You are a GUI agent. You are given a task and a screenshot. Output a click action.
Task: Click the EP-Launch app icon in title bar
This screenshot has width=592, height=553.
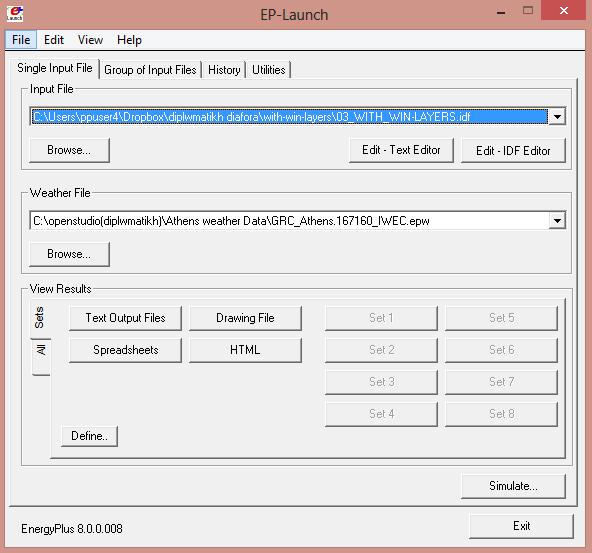[x=15, y=13]
